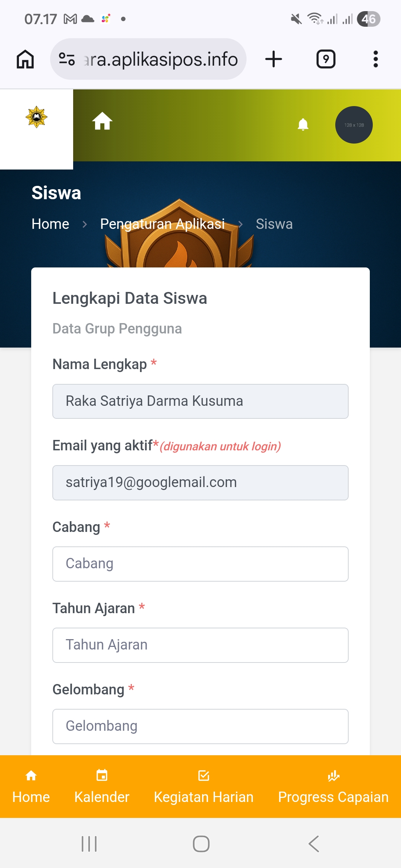Go to Kalender tab
The image size is (401, 868).
(102, 786)
